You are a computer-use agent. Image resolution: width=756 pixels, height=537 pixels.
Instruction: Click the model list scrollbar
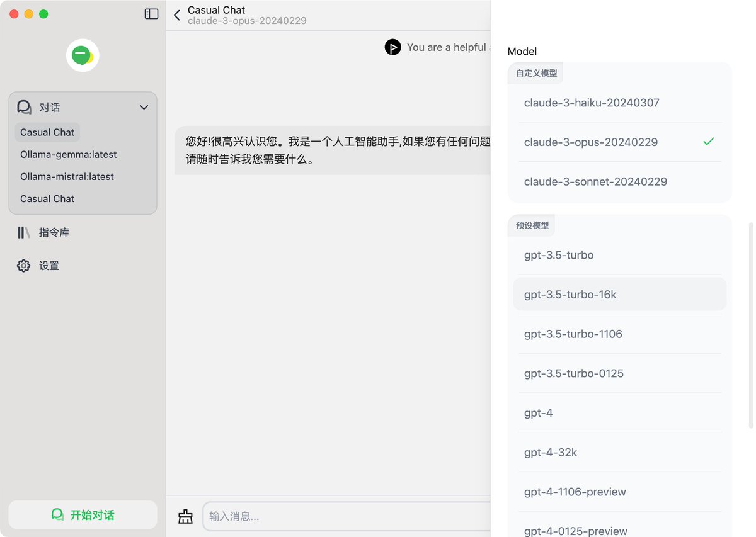coord(750,325)
